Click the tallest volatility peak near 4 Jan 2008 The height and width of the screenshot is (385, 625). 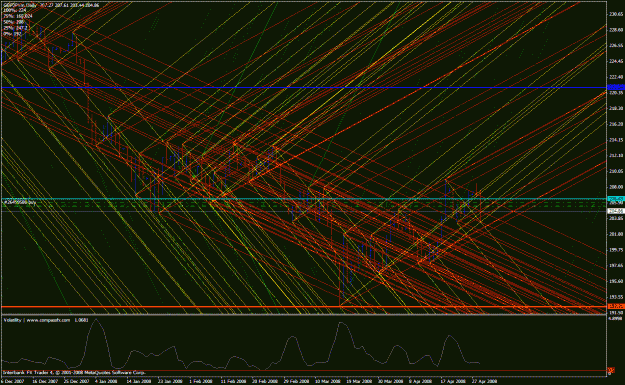click(97, 320)
